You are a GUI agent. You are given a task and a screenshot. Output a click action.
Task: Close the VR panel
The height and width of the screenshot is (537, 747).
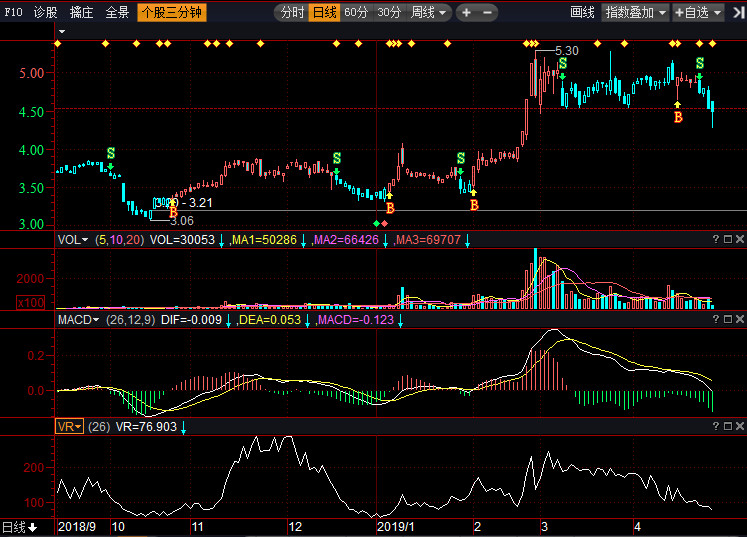tap(740, 426)
